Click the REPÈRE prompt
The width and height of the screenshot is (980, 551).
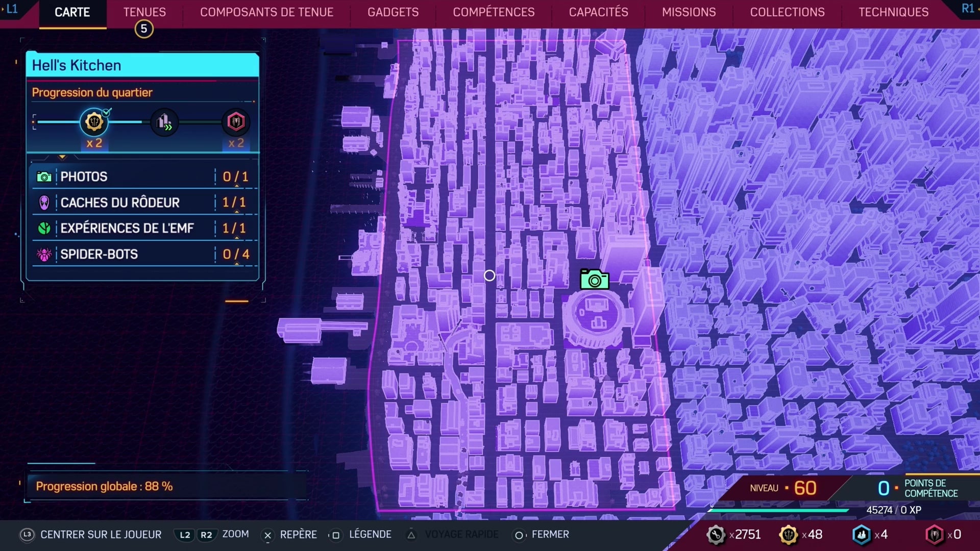coord(298,534)
